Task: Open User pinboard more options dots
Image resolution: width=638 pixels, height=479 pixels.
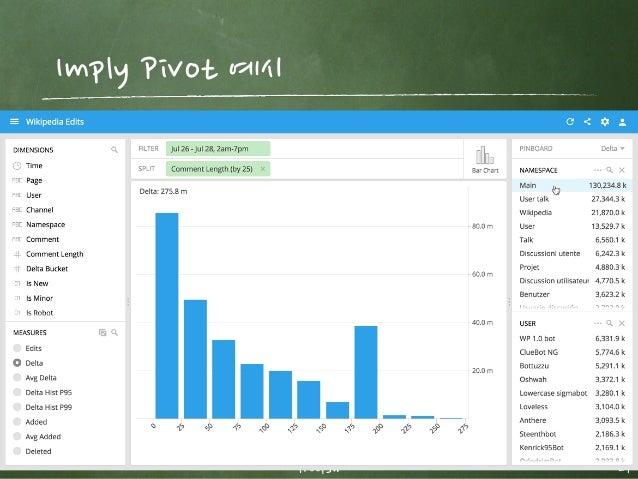Action: (x=597, y=323)
